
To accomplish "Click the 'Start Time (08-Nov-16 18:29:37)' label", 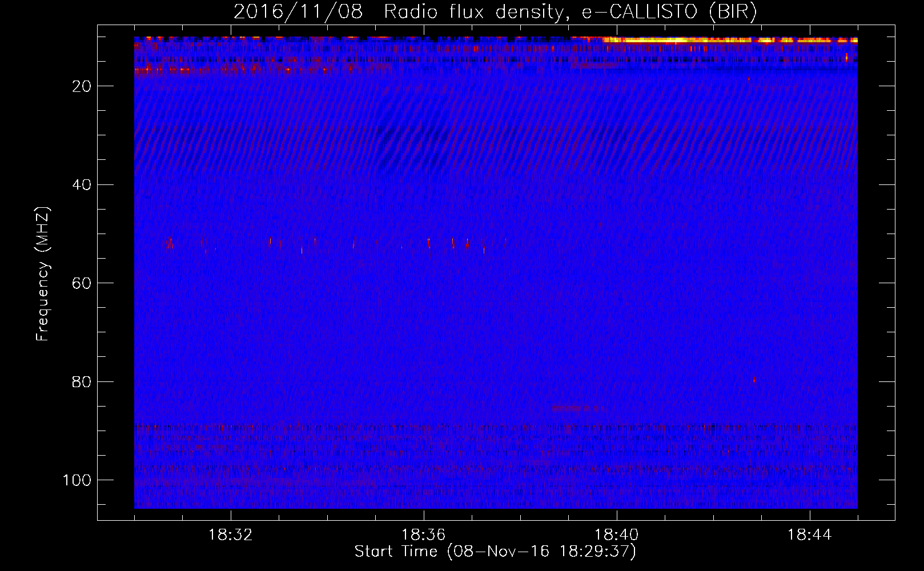I will click(x=495, y=552).
